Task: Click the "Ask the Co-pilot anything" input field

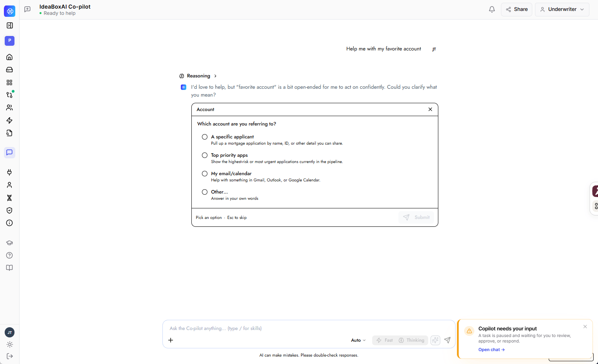Action: pos(309,328)
